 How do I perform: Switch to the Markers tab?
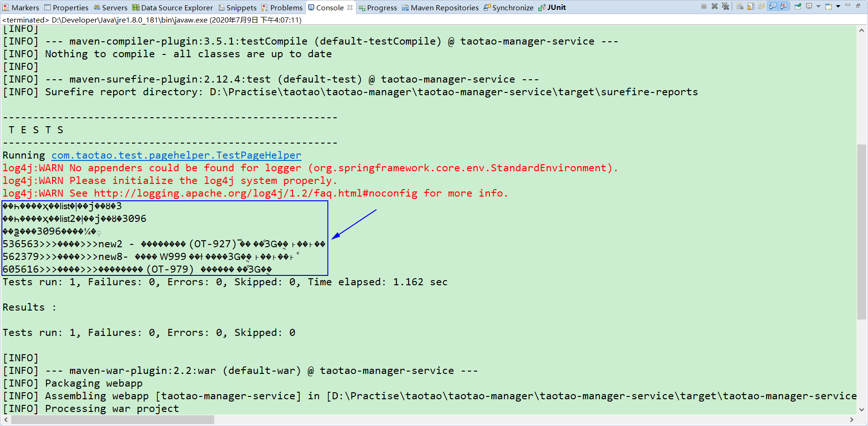pos(21,8)
